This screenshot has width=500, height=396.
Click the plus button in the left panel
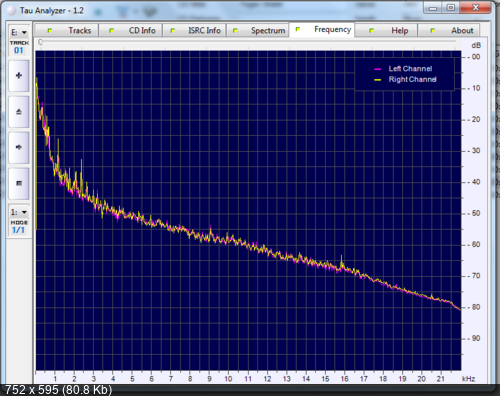pyautogui.click(x=19, y=76)
